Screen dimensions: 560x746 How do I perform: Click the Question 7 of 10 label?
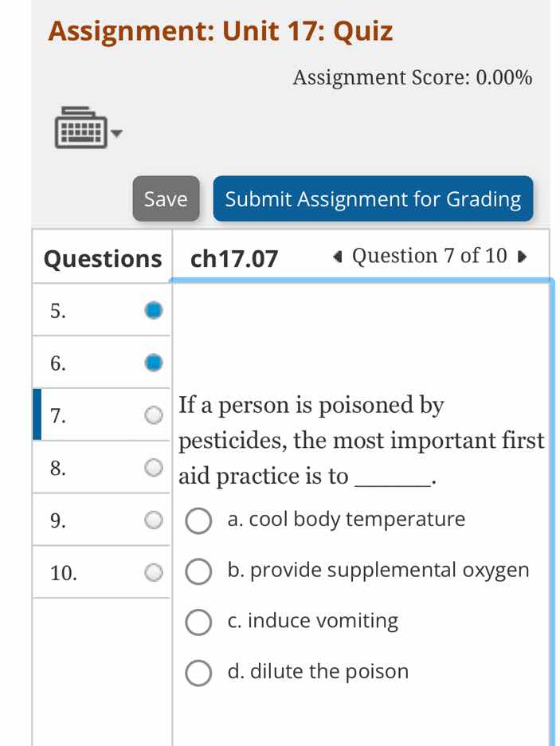pyautogui.click(x=428, y=255)
